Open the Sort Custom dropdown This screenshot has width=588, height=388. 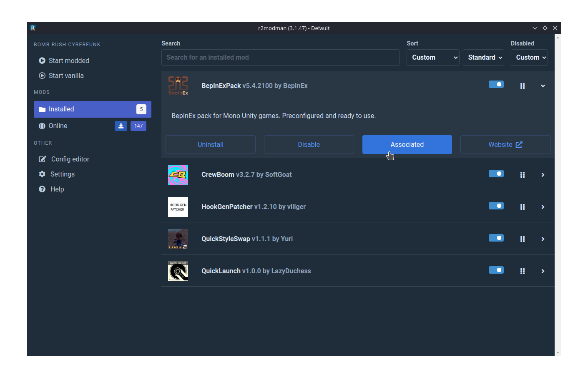pyautogui.click(x=433, y=58)
